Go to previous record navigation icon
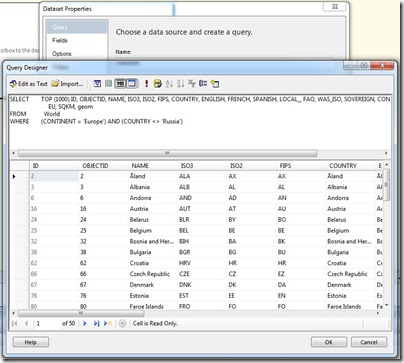 [x=26, y=323]
